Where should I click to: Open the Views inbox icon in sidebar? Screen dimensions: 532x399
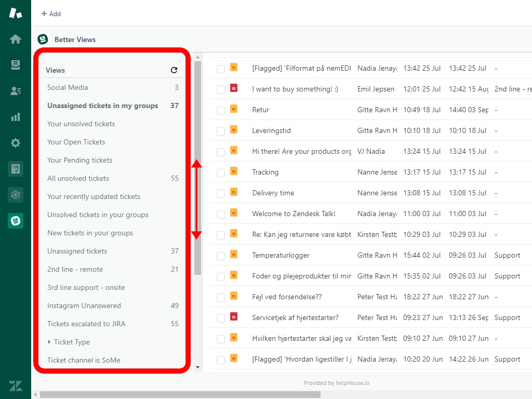pyautogui.click(x=16, y=65)
